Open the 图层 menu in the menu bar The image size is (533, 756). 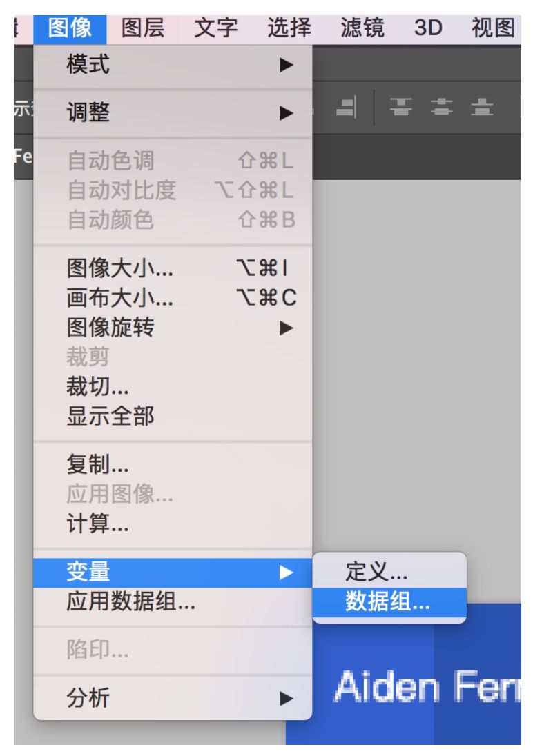(142, 28)
